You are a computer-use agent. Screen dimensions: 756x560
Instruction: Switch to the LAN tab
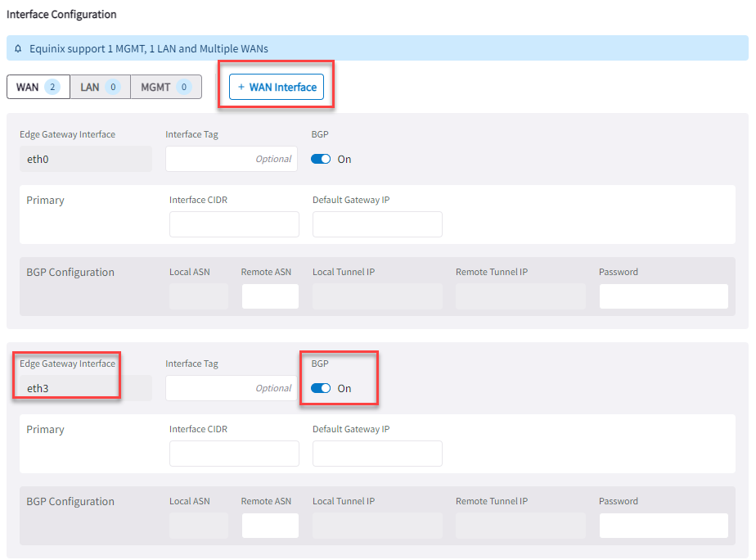click(x=100, y=86)
